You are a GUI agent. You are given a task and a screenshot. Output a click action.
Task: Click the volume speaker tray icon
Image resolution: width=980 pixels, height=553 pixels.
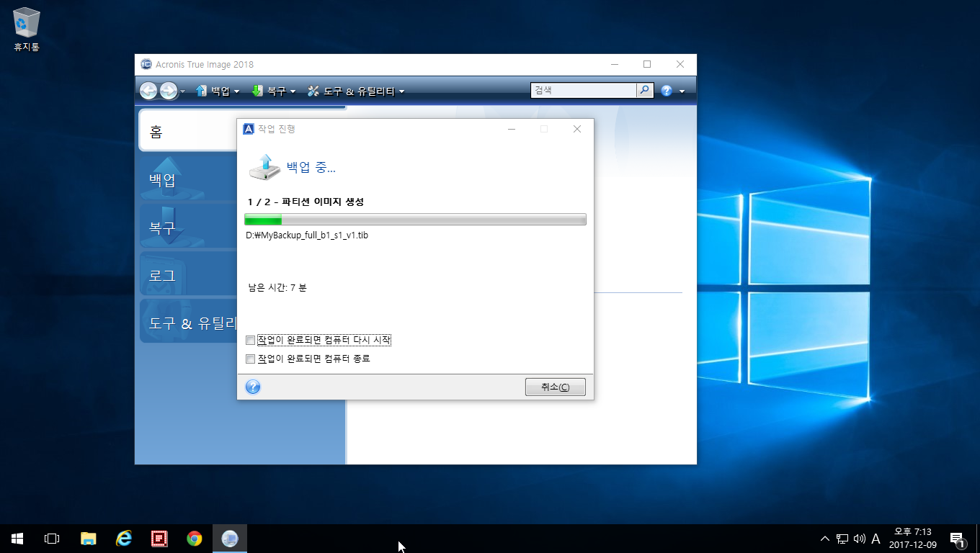pos(859,539)
